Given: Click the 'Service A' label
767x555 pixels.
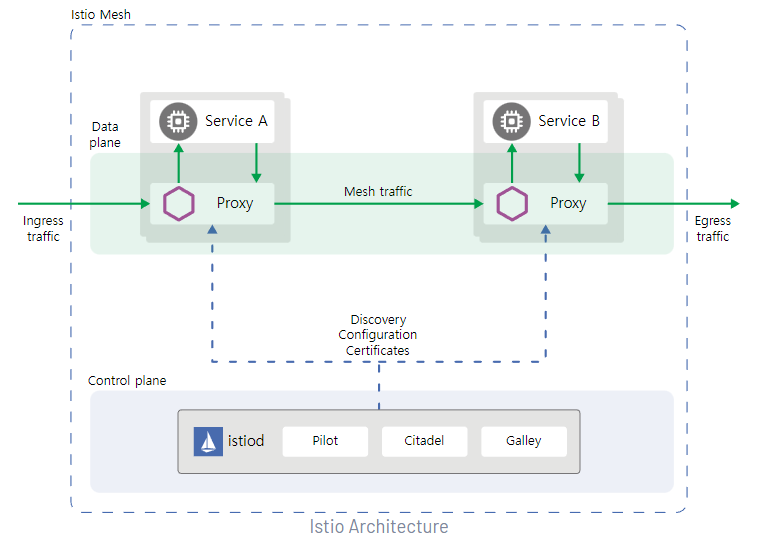Looking at the screenshot, I should pyautogui.click(x=236, y=121).
